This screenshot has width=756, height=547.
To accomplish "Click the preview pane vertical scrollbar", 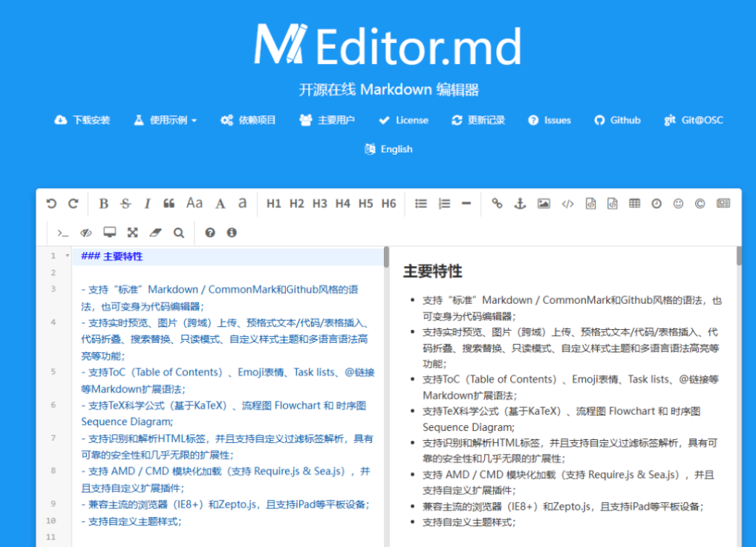I will pyautogui.click(x=739, y=256).
